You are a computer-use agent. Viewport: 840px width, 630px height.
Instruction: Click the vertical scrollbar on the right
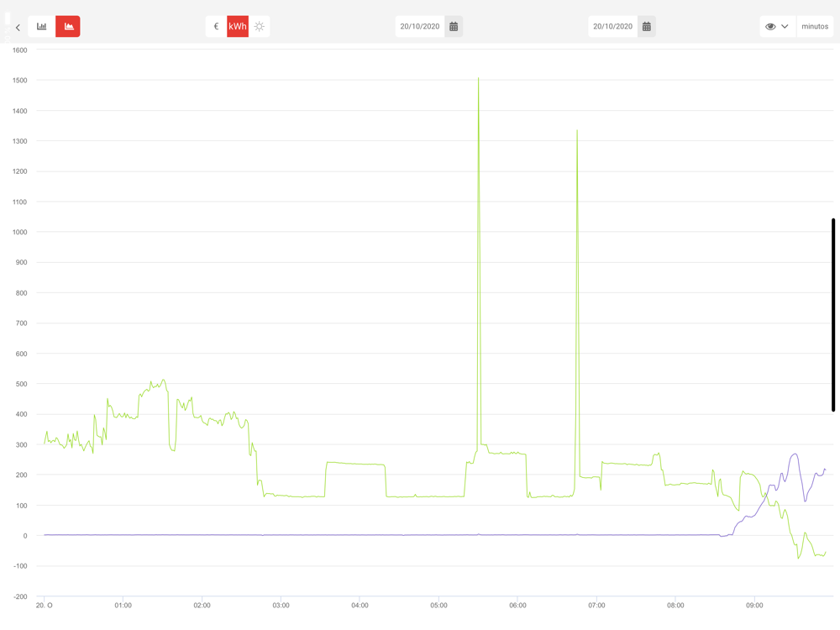click(x=833, y=315)
